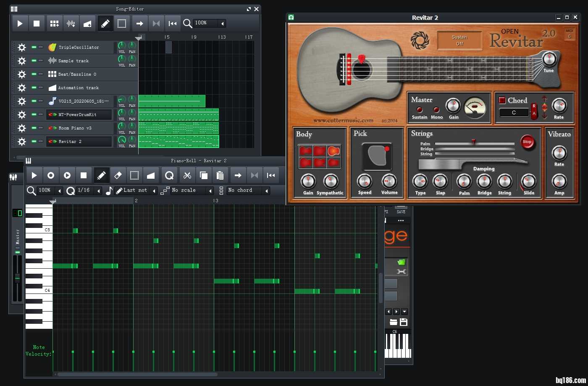The height and width of the screenshot is (386, 588).
Task: Click the TripleOscillator track label
Action: (79, 48)
